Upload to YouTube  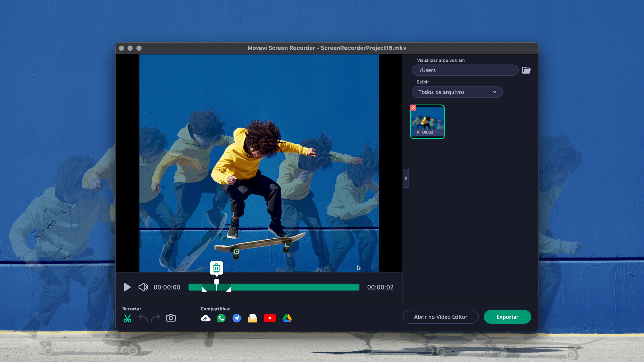(270, 318)
